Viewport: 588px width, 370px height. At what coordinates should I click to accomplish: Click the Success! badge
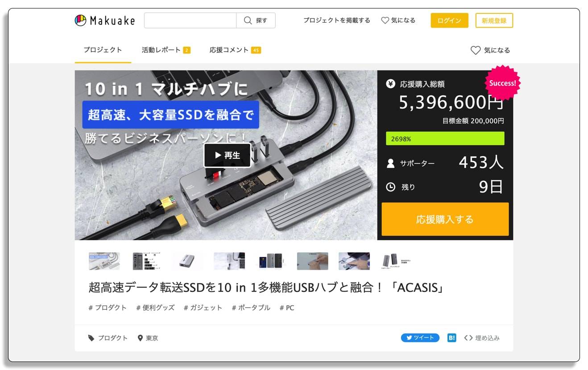(502, 83)
